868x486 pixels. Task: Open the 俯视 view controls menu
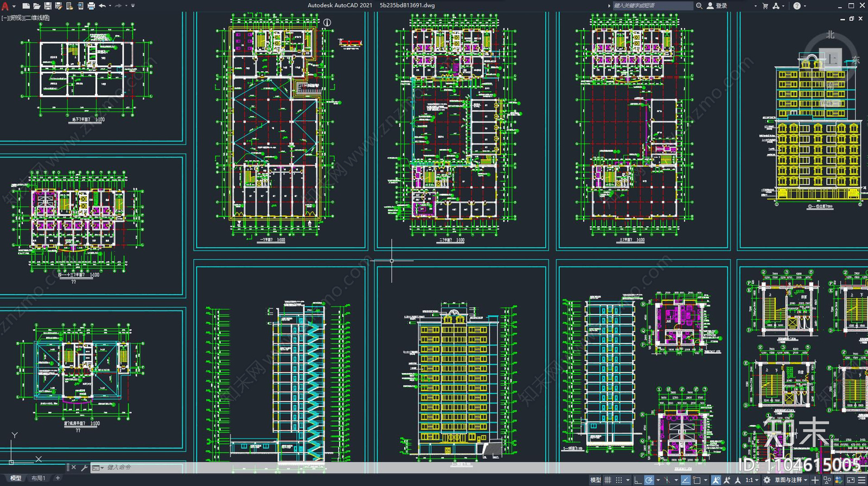(x=17, y=18)
